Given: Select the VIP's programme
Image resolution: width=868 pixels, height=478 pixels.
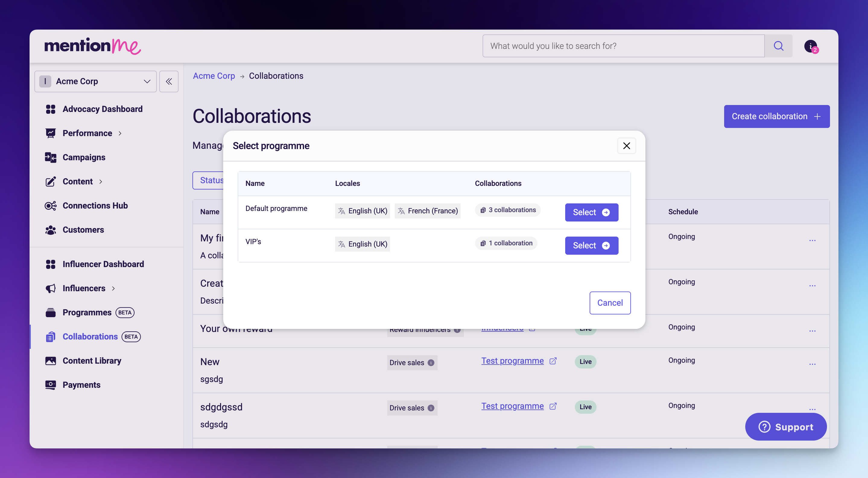Looking at the screenshot, I should click(x=591, y=245).
